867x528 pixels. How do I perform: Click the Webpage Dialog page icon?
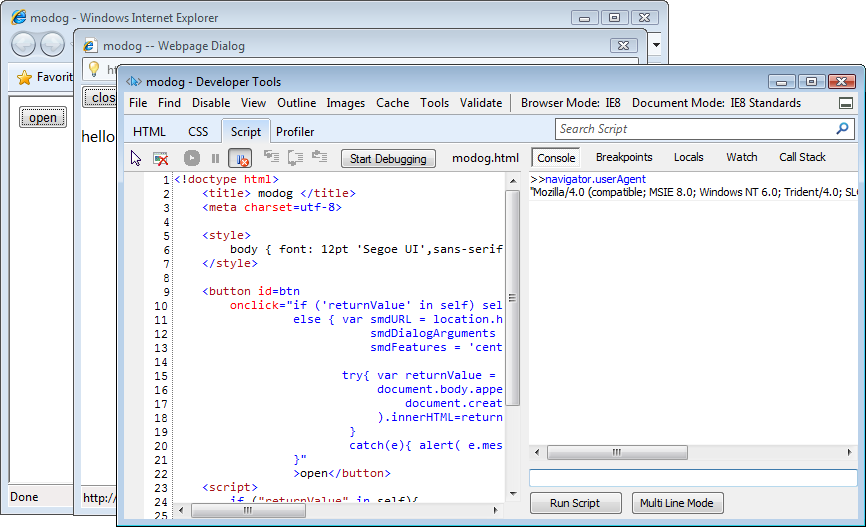(90, 45)
